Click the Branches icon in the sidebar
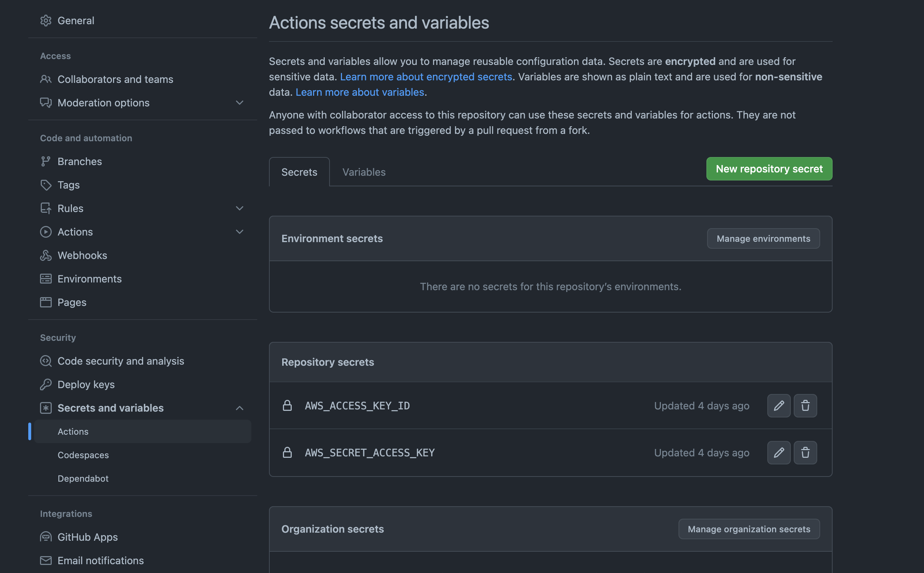The image size is (924, 573). [46, 161]
